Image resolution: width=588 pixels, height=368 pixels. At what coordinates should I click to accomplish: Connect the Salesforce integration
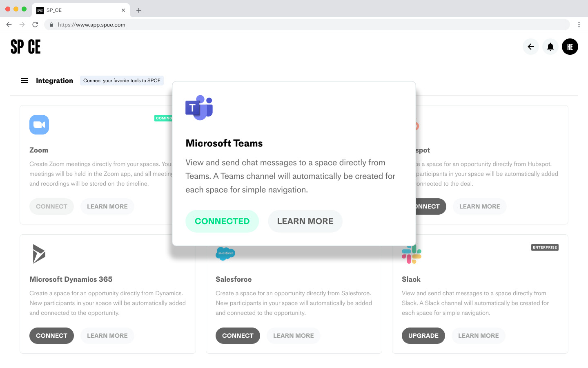(x=238, y=336)
